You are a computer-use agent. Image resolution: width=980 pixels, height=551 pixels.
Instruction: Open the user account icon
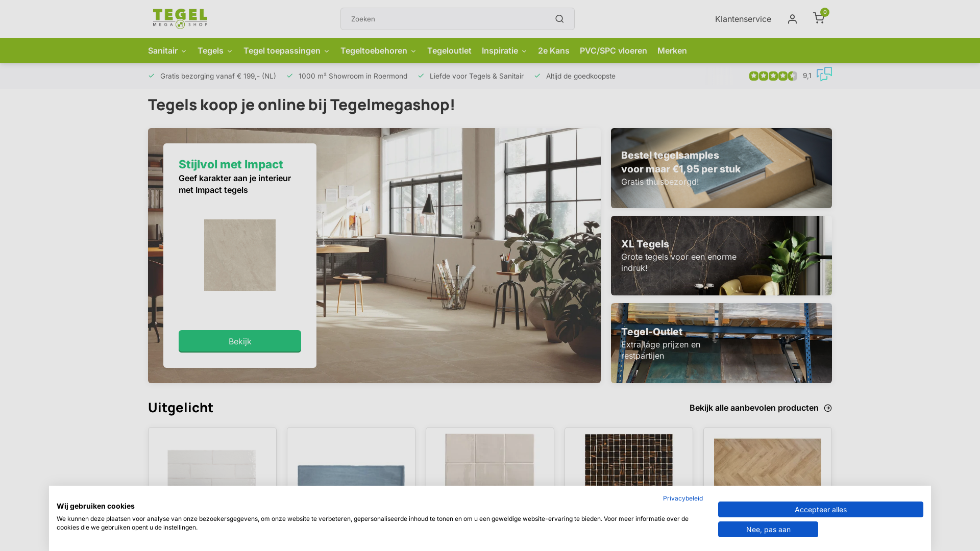(x=792, y=19)
